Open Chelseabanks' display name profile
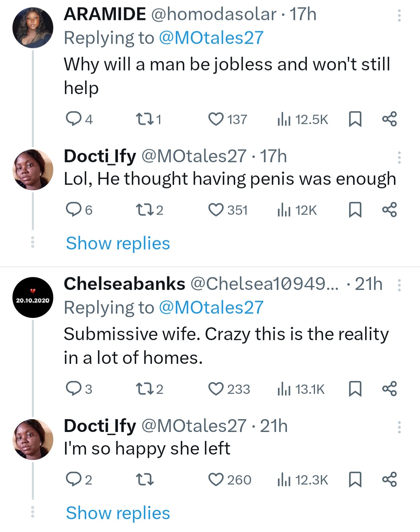This screenshot has height=532, width=420. (x=124, y=284)
